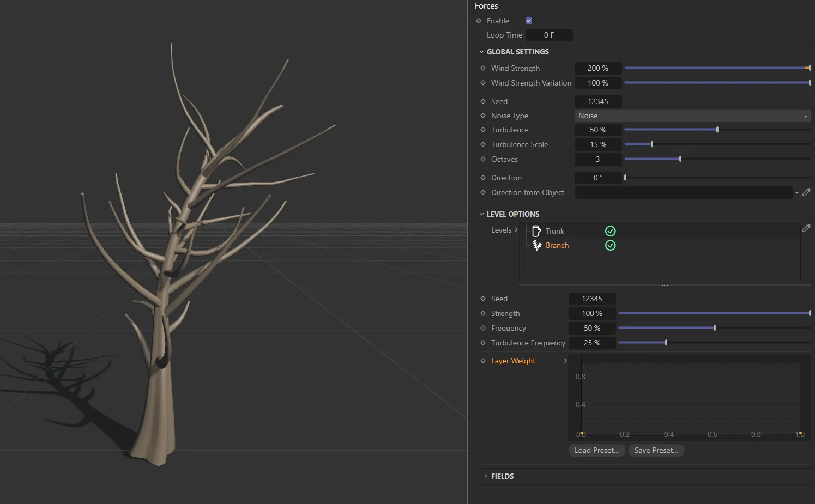The width and height of the screenshot is (815, 504).
Task: Click the Loop Time input field
Action: pos(549,35)
